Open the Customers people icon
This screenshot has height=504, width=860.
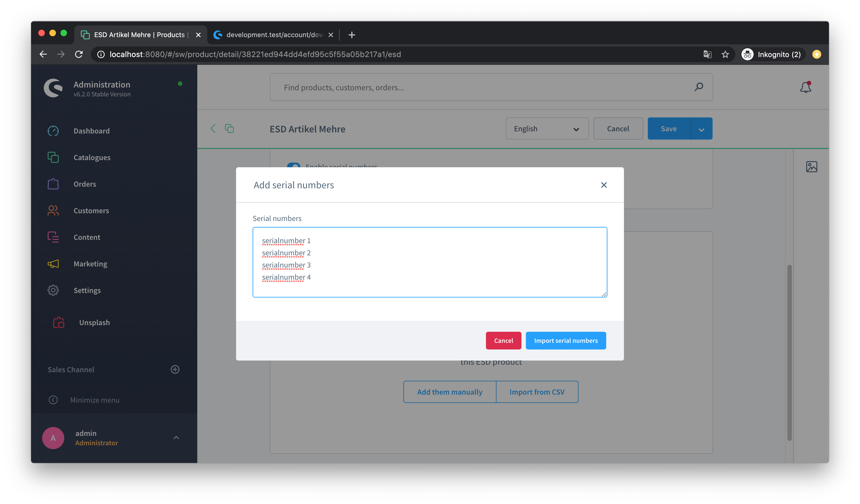53,211
